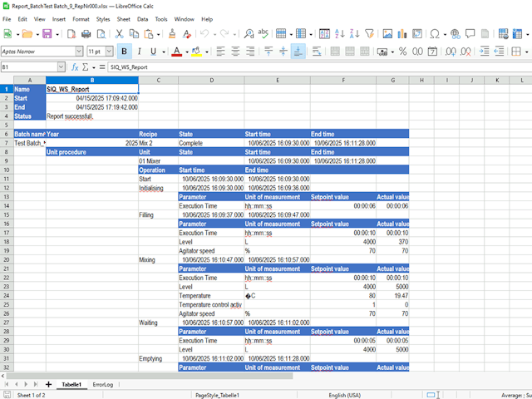The image size is (532, 399).
Task: Add a new sheet with plus button
Action: [x=48, y=384]
